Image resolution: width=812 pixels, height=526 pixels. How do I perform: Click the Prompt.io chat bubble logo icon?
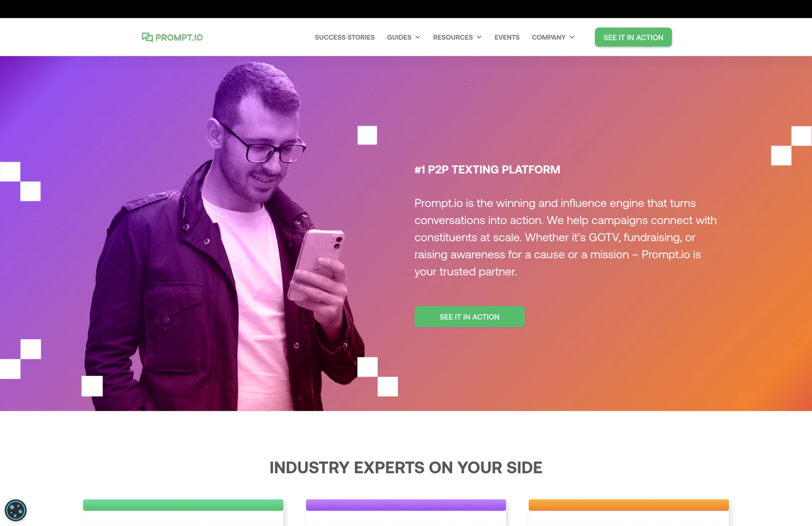click(x=147, y=37)
